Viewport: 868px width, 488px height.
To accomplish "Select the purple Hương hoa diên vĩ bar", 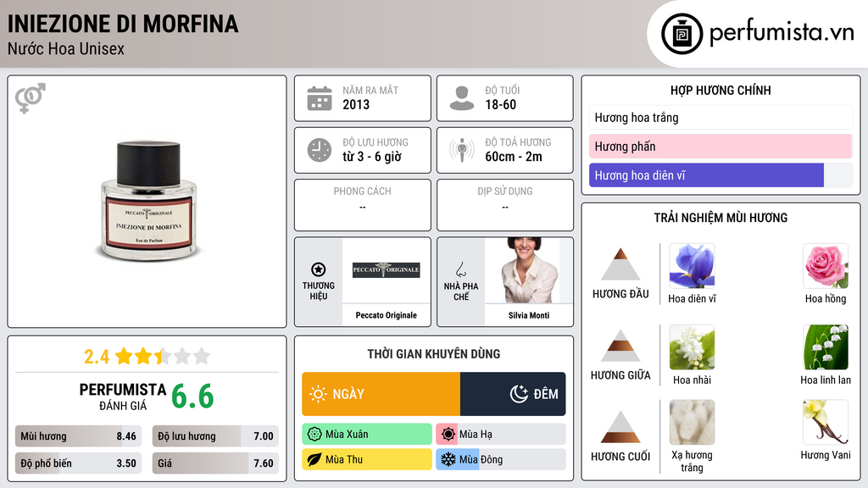I will point(721,175).
